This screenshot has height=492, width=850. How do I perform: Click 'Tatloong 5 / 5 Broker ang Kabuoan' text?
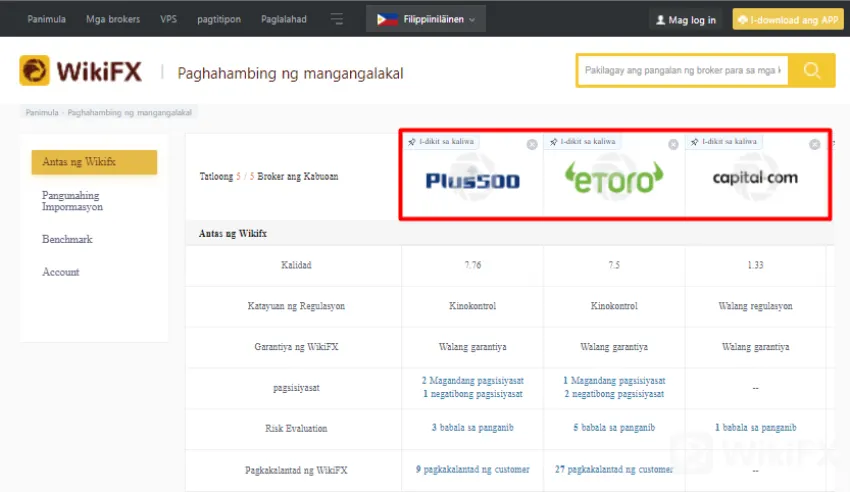(269, 177)
